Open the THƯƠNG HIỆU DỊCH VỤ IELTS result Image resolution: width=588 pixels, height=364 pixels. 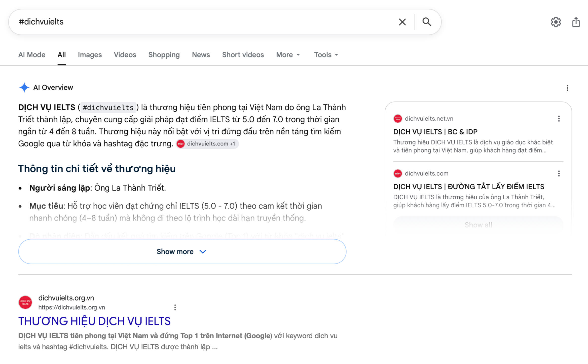click(x=94, y=321)
